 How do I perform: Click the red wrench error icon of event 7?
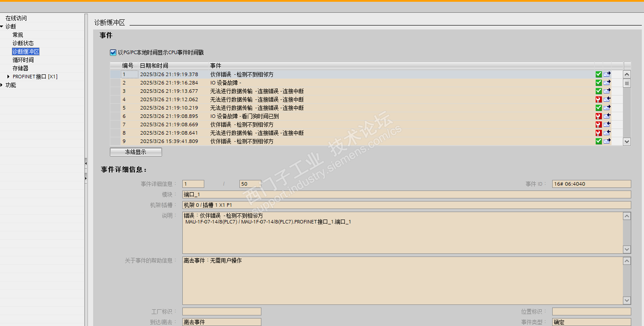598,125
